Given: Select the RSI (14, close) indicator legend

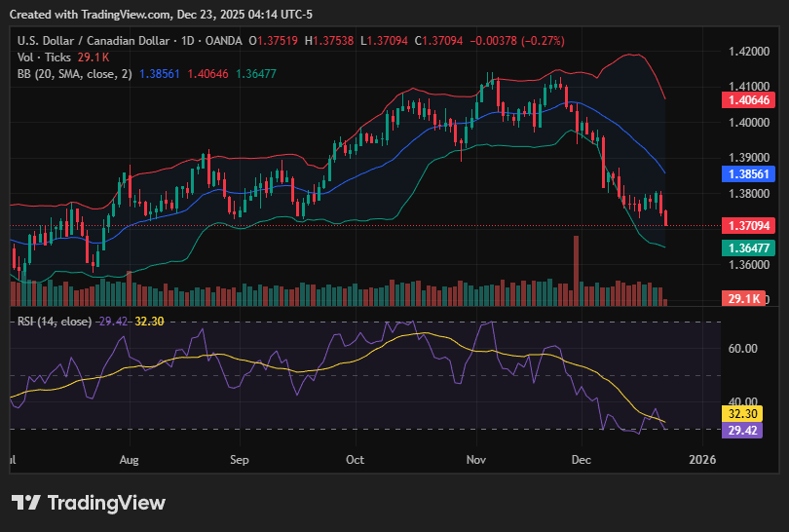Looking at the screenshot, I should pos(55,322).
